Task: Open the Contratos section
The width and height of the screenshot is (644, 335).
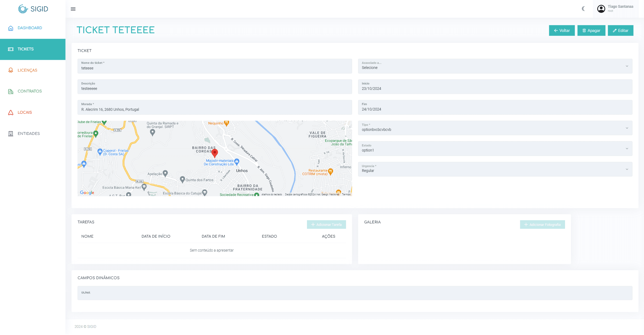Action: click(x=30, y=91)
